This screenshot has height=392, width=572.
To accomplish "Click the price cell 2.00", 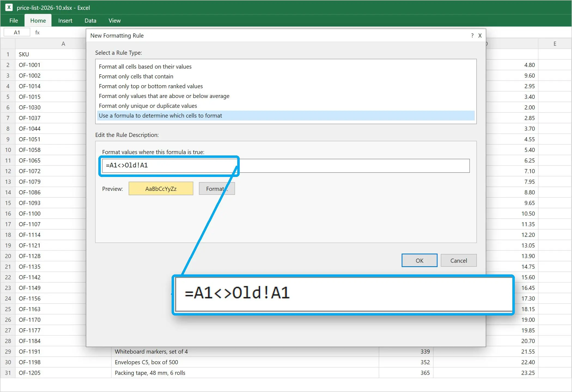I will (x=512, y=108).
